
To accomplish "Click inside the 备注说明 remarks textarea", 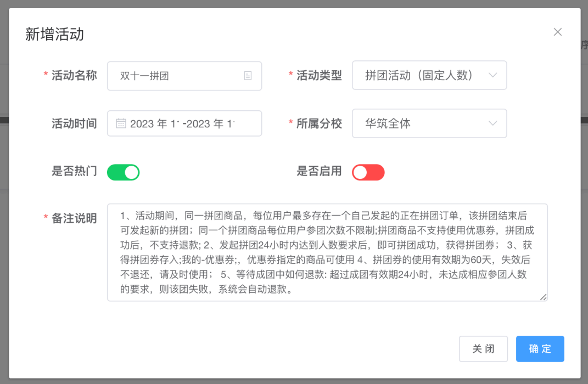I will [327, 252].
